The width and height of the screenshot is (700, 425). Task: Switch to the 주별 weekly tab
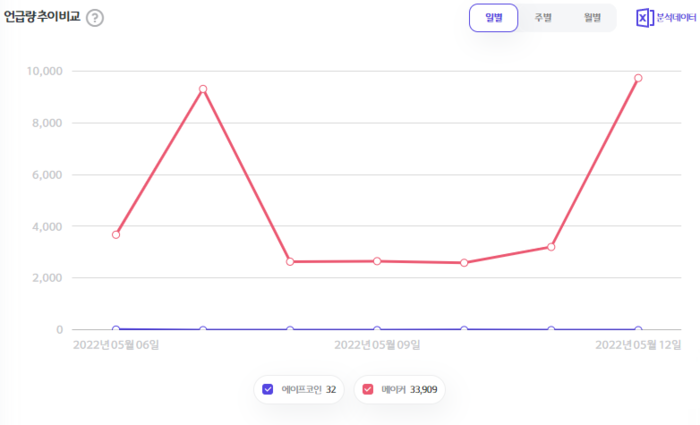pyautogui.click(x=543, y=18)
